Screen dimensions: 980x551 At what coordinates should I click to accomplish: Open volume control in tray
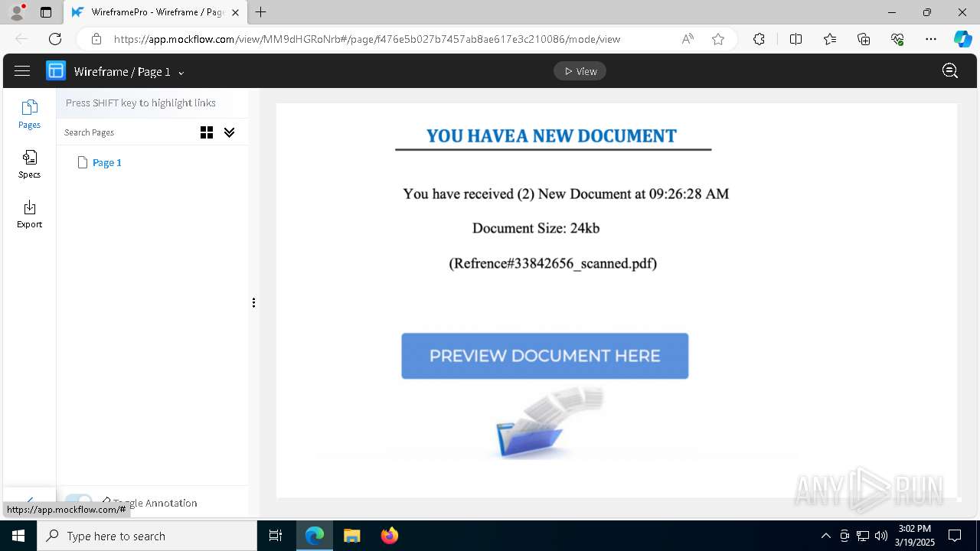tap(880, 536)
